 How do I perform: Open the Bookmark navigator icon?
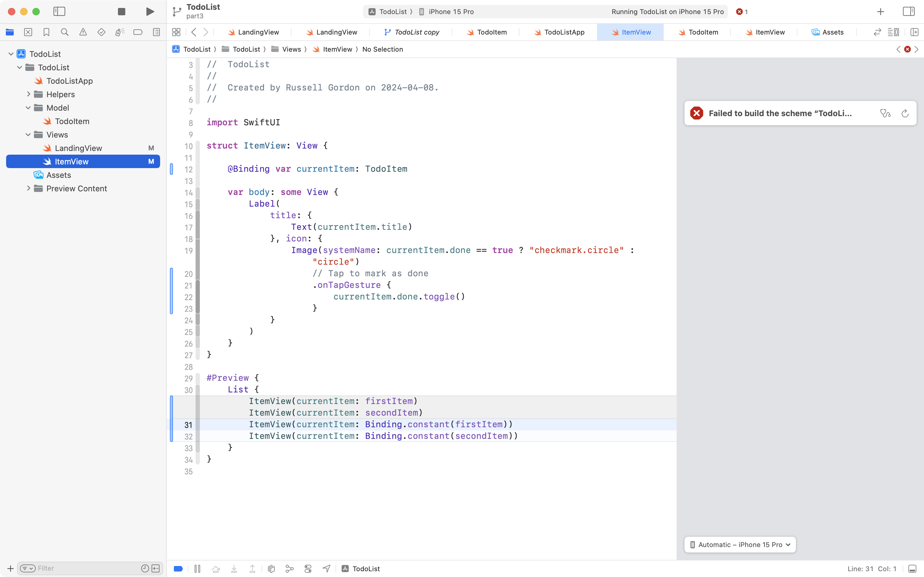pos(46,32)
